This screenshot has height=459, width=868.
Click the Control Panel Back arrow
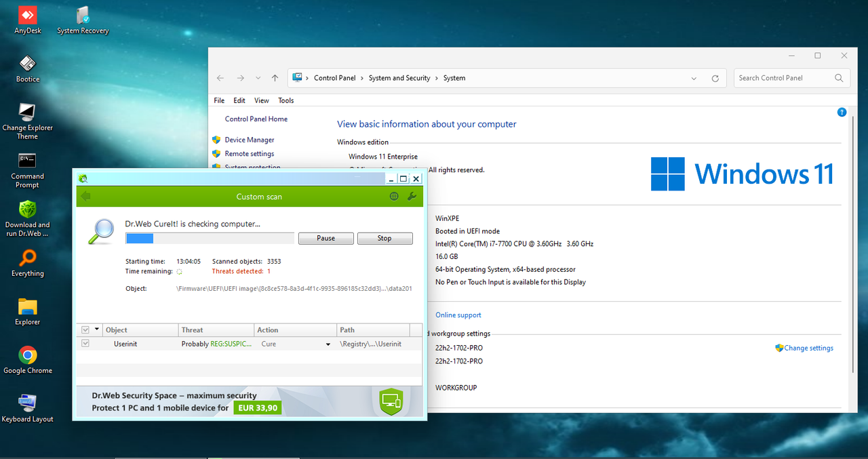click(220, 78)
